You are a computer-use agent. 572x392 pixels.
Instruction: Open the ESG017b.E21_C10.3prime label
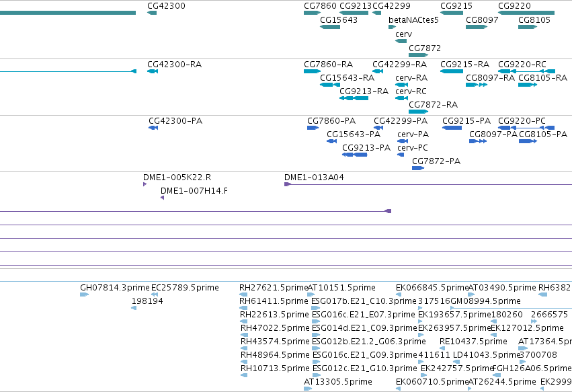coord(364,301)
